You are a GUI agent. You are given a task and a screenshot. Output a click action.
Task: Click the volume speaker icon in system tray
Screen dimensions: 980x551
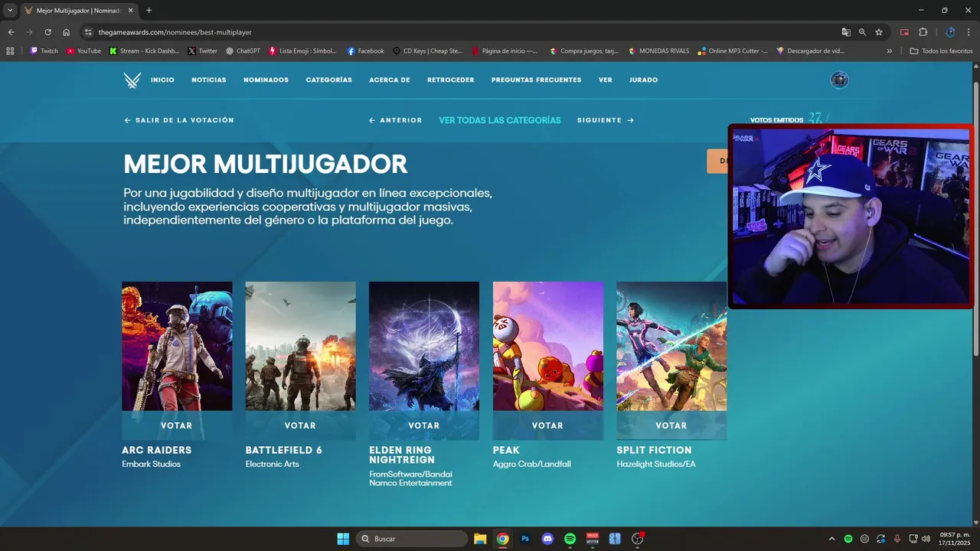point(926,539)
